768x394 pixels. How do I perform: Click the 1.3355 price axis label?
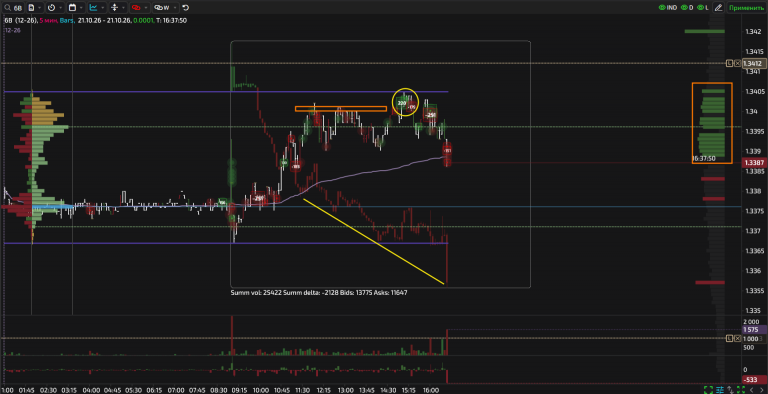(754, 291)
